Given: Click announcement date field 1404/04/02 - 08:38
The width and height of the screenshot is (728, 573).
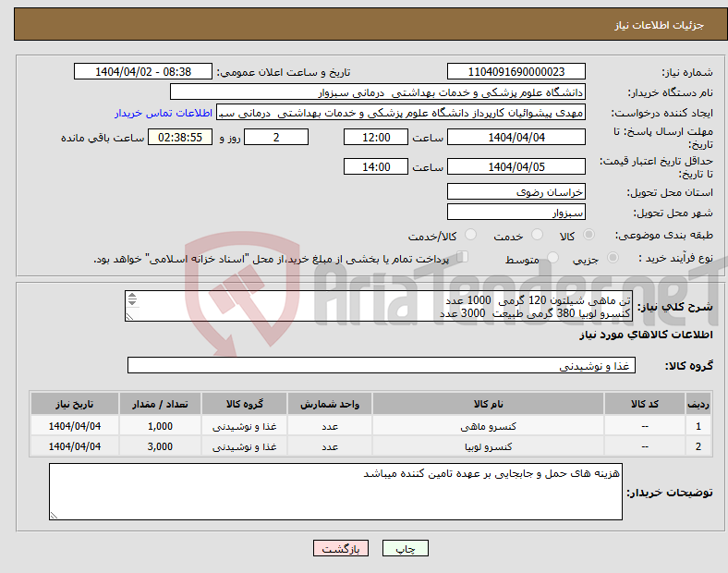Looking at the screenshot, I should pos(143,71).
